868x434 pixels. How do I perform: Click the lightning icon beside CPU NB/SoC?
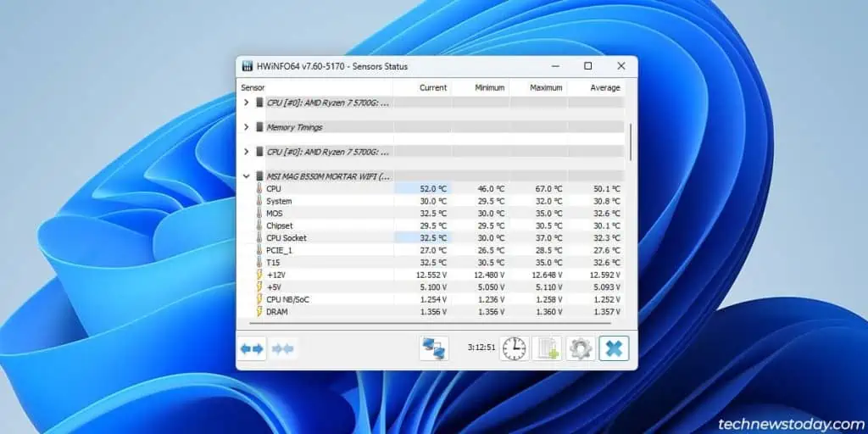(x=259, y=299)
